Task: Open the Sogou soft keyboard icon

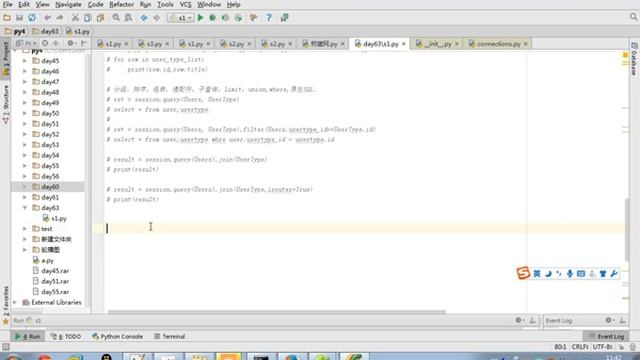Action: click(x=581, y=274)
